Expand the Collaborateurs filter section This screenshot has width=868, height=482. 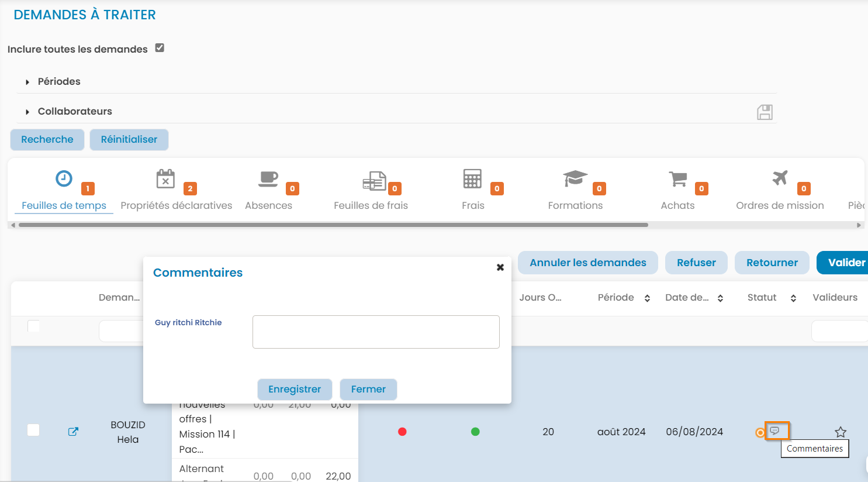tap(27, 112)
